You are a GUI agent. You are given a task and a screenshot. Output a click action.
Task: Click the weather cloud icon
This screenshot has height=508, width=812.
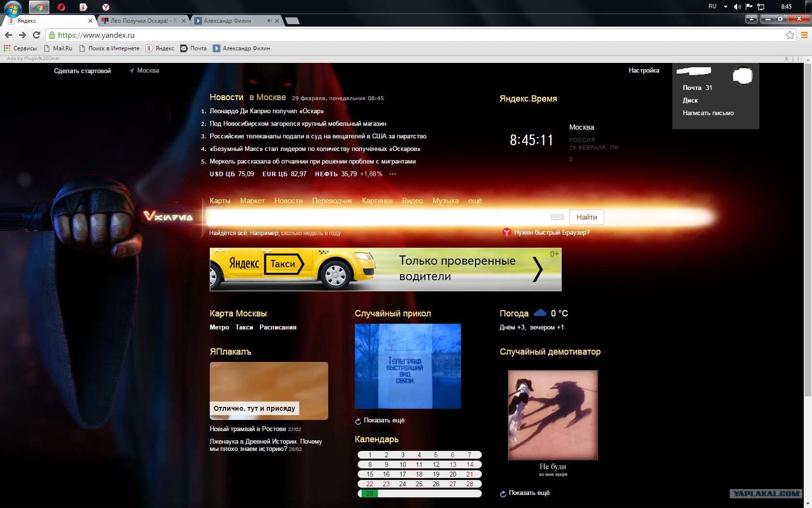(540, 313)
